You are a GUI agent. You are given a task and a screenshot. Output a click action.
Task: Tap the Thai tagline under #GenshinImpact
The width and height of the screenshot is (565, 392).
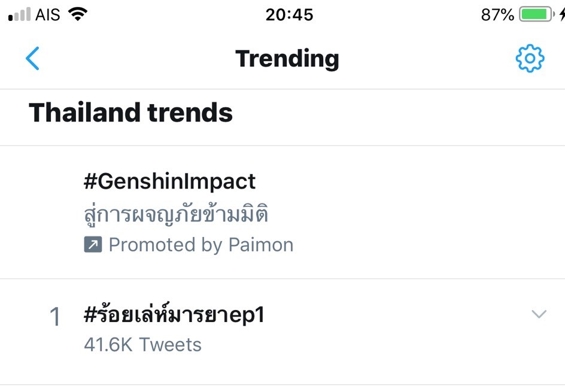[x=176, y=214]
